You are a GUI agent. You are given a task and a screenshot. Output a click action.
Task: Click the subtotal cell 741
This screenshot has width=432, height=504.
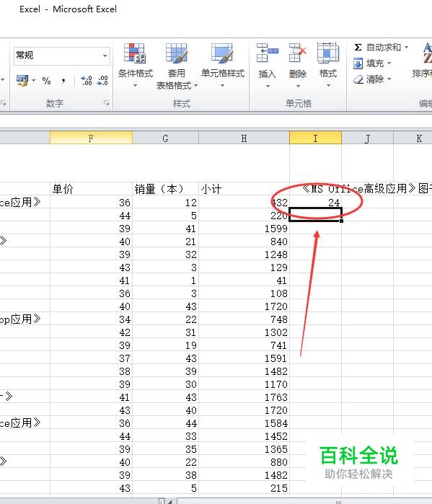[x=244, y=345]
